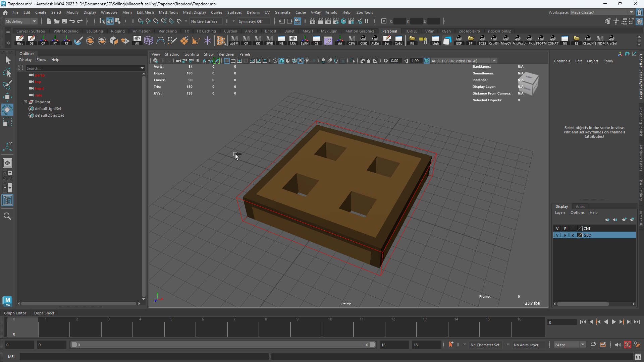Expand the Trapdoor node in Outliner
The height and width of the screenshot is (362, 644).
pyautogui.click(x=25, y=102)
